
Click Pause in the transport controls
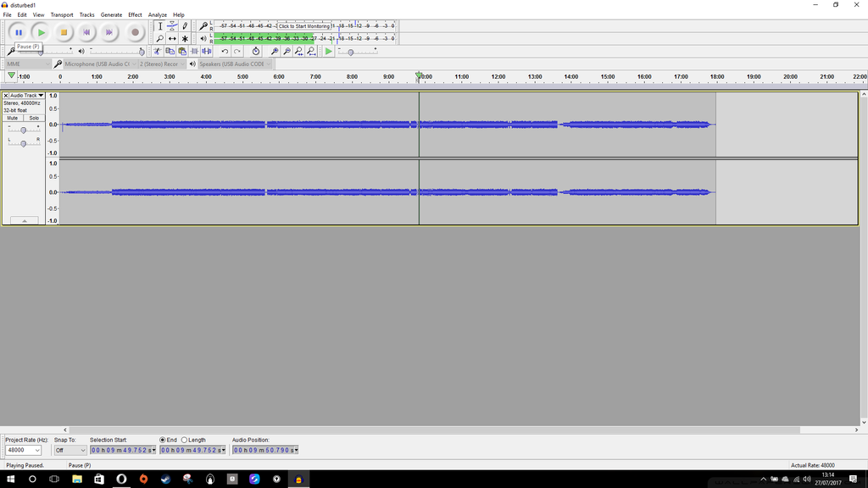click(19, 31)
